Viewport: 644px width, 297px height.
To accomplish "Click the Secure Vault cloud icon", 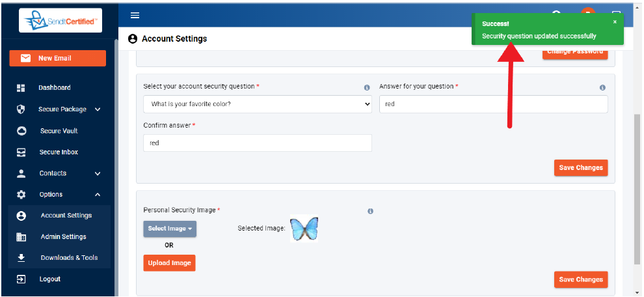I will tap(21, 131).
